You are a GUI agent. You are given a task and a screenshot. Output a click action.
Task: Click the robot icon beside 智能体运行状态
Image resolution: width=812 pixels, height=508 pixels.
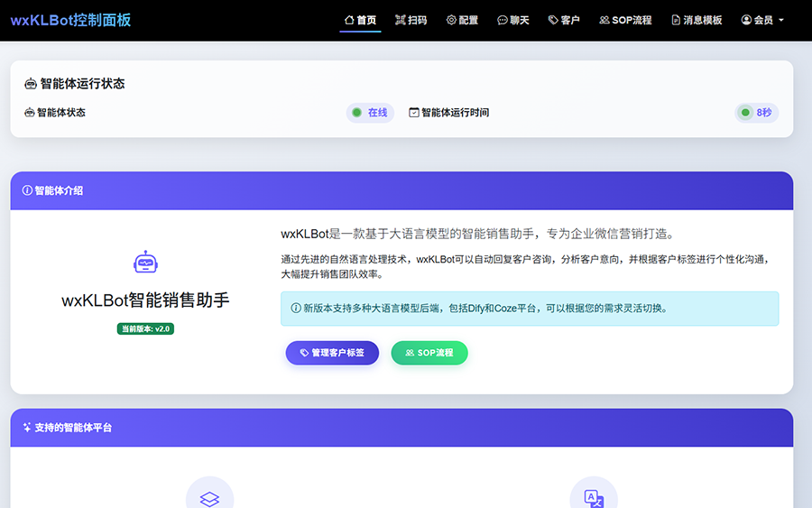(31, 83)
